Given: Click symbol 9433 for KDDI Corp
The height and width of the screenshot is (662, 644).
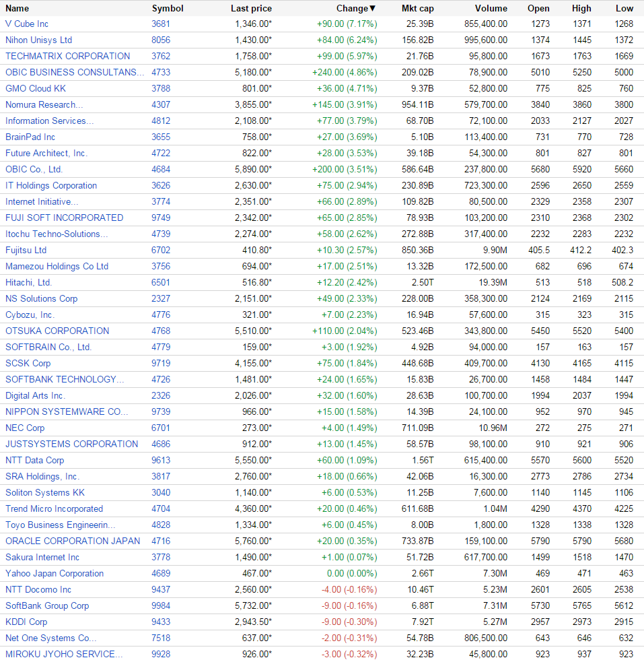Looking at the screenshot, I should pos(161,622).
